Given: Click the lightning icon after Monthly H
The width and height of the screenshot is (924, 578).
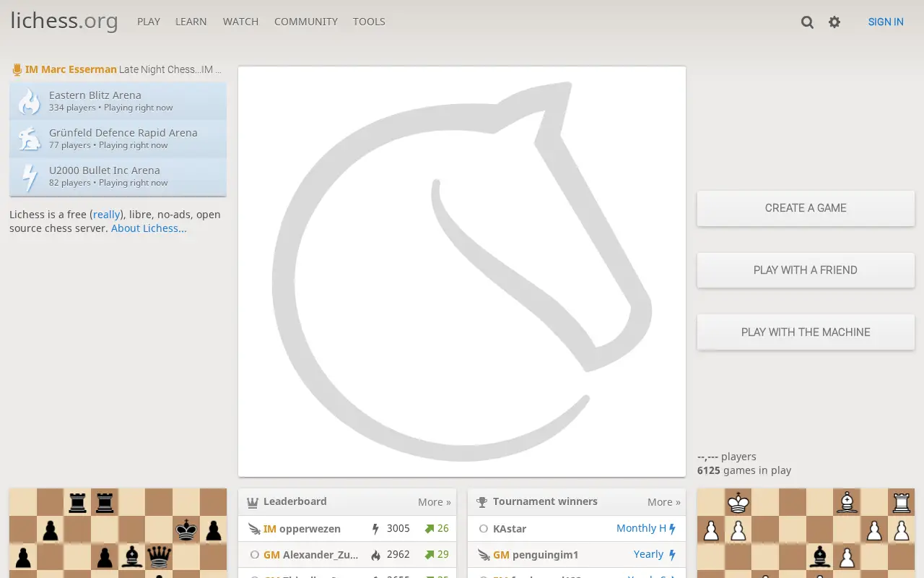Looking at the screenshot, I should click(672, 529).
